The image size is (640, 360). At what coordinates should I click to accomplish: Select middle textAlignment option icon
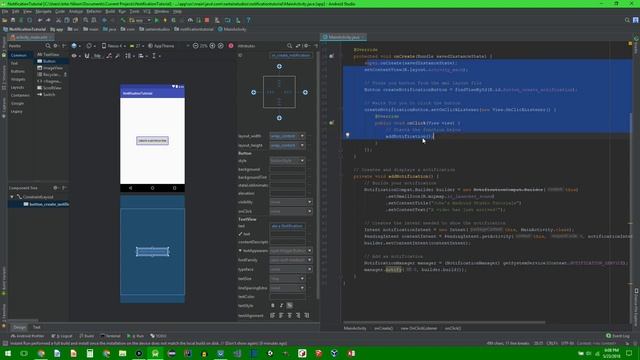[x=289, y=316]
